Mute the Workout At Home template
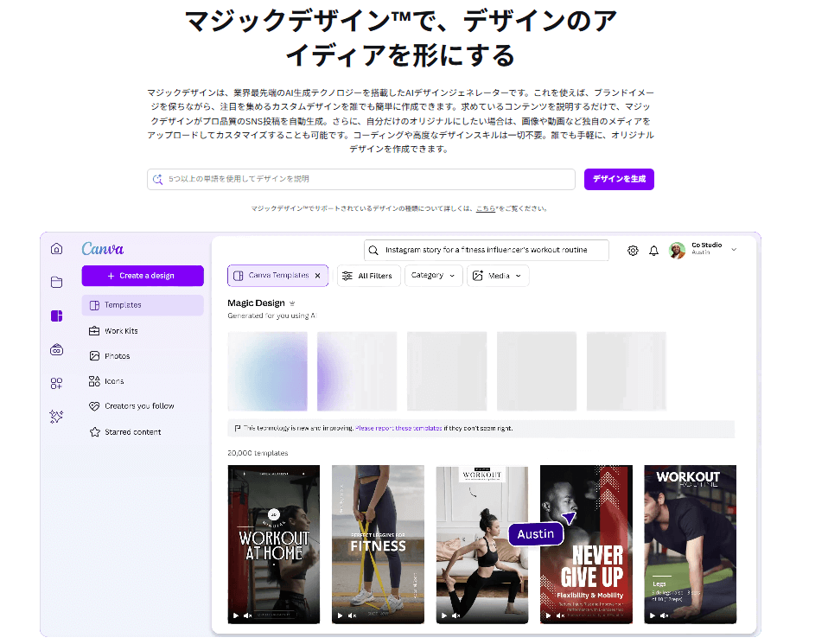This screenshot has width=828, height=644. click(x=247, y=615)
